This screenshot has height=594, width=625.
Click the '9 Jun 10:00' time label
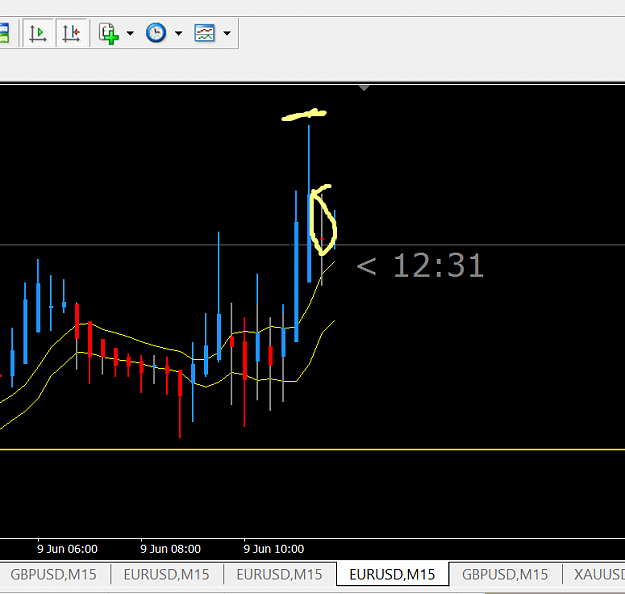pyautogui.click(x=274, y=549)
